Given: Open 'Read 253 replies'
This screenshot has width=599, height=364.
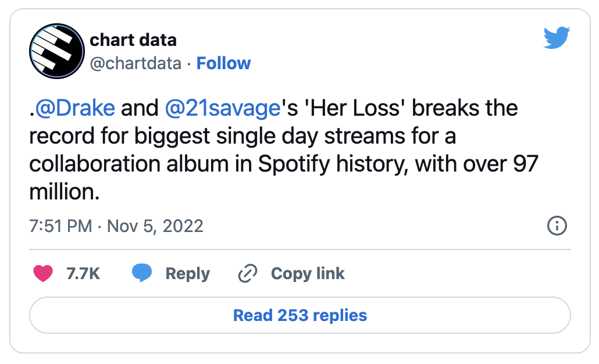Looking at the screenshot, I should coord(300,316).
